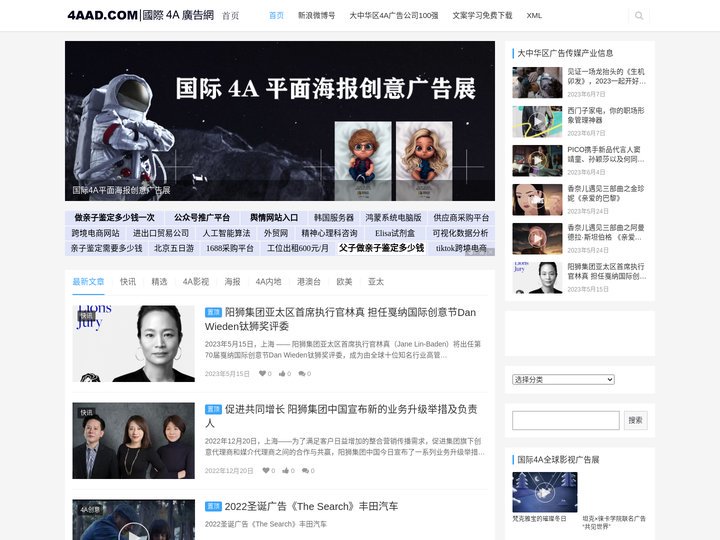Click ad link 1688采购平台
720x540 pixels.
point(230,248)
